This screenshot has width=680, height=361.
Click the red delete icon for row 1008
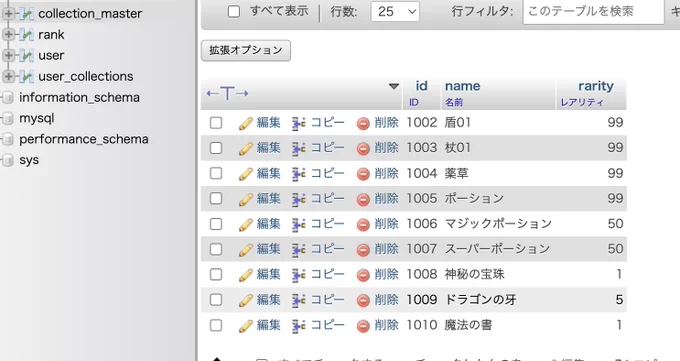[x=363, y=275]
